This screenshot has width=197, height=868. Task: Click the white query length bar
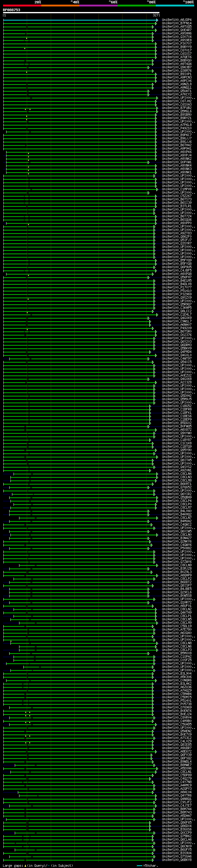point(81,13)
